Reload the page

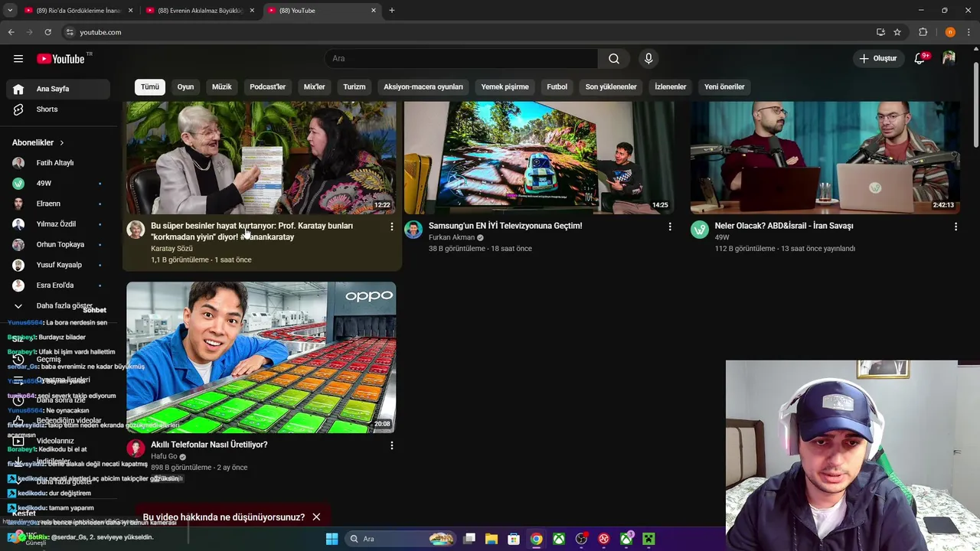pyautogui.click(x=47, y=32)
